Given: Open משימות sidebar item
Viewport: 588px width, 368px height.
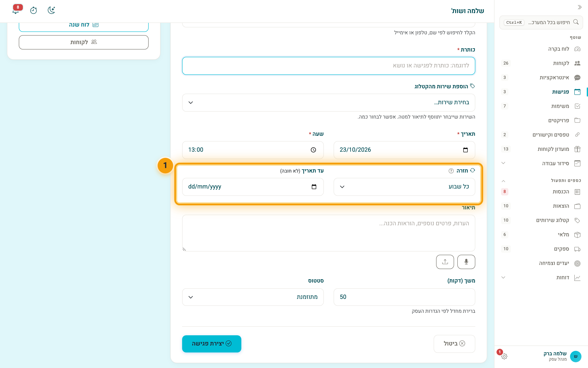Looking at the screenshot, I should 541,106.
